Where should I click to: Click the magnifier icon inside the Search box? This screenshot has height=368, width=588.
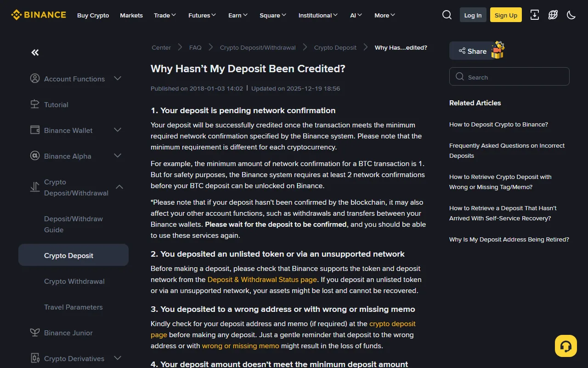tap(460, 76)
